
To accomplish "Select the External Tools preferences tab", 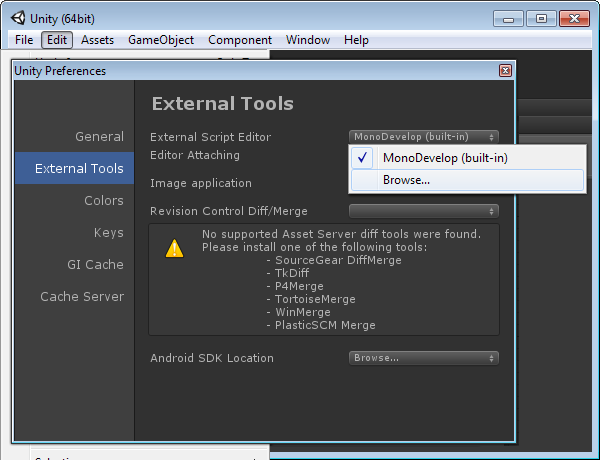I will tap(75, 168).
